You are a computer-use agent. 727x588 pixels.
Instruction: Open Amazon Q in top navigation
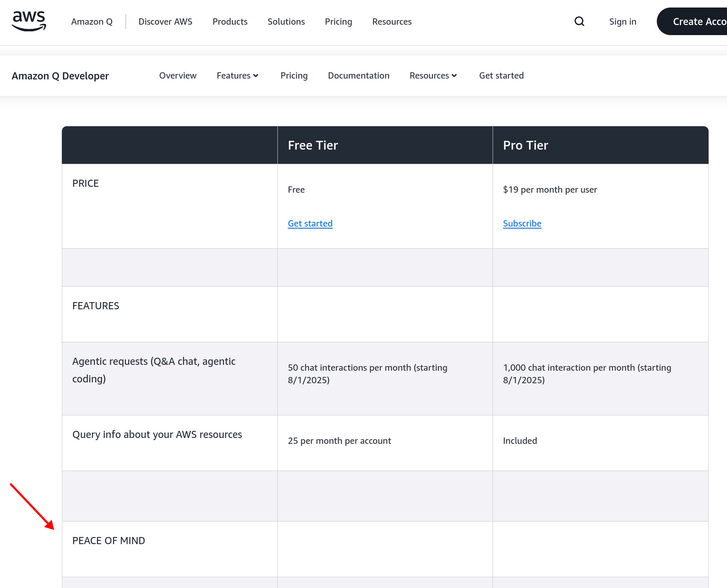92,22
